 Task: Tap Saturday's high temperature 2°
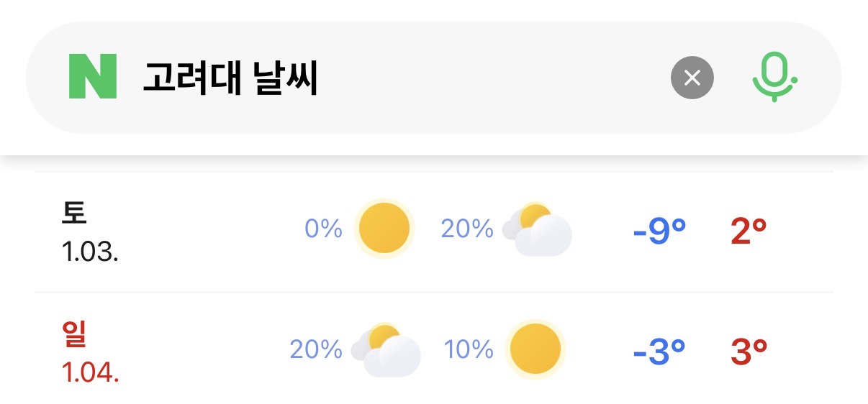[749, 231]
